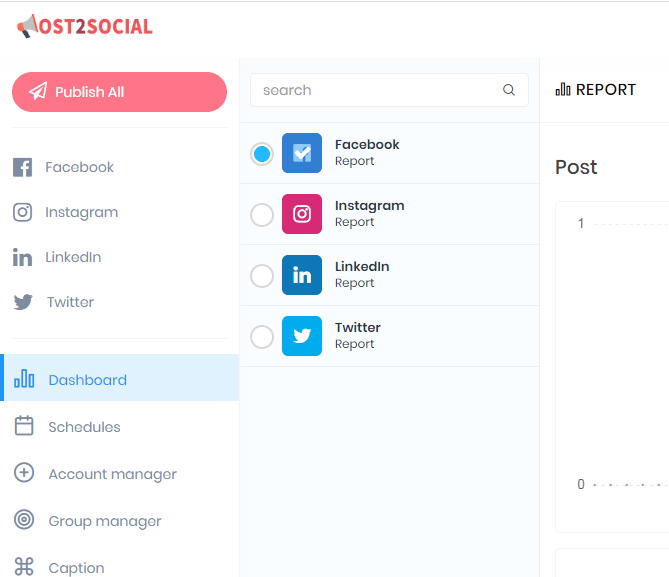Click the blue Facebook report tile icon
This screenshot has width=669, height=577.
click(x=302, y=153)
